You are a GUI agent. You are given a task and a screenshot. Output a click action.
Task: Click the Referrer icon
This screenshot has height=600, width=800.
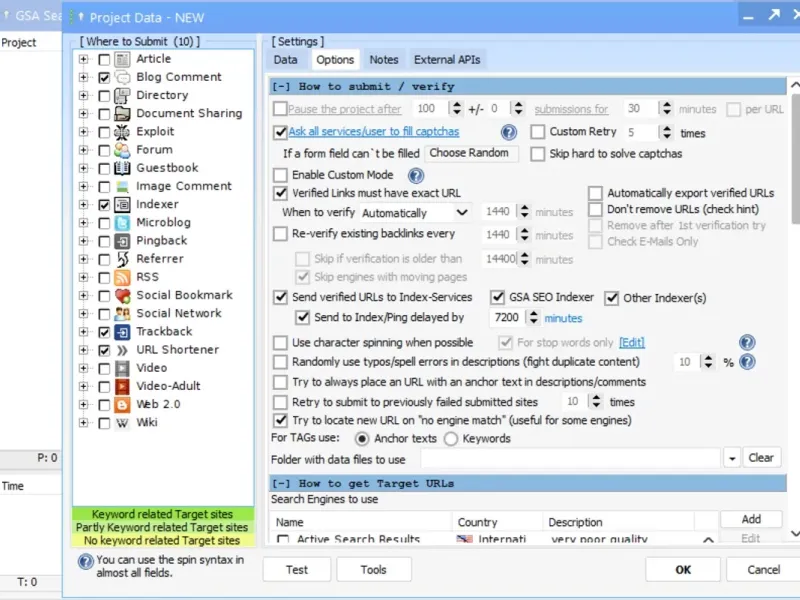(x=122, y=259)
